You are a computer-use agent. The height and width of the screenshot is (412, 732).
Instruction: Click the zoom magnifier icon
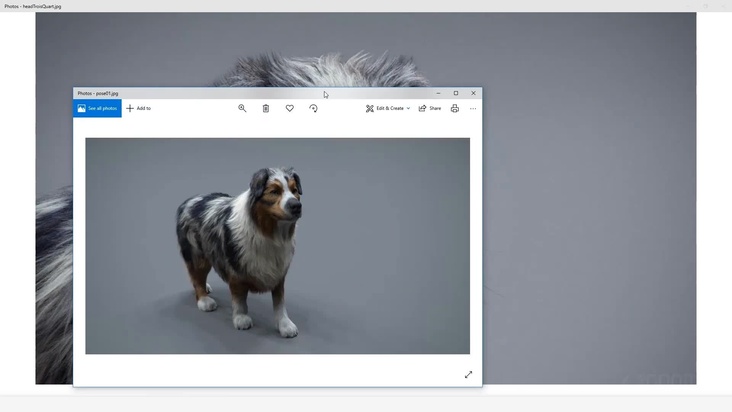242,108
